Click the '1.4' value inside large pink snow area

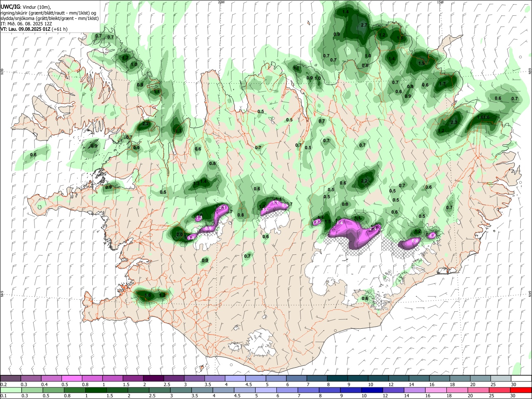click(x=340, y=223)
